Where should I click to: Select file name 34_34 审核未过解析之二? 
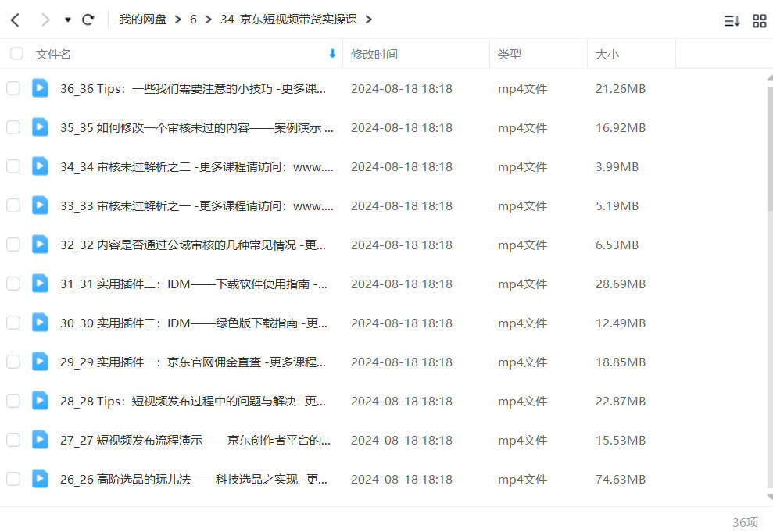197,166
